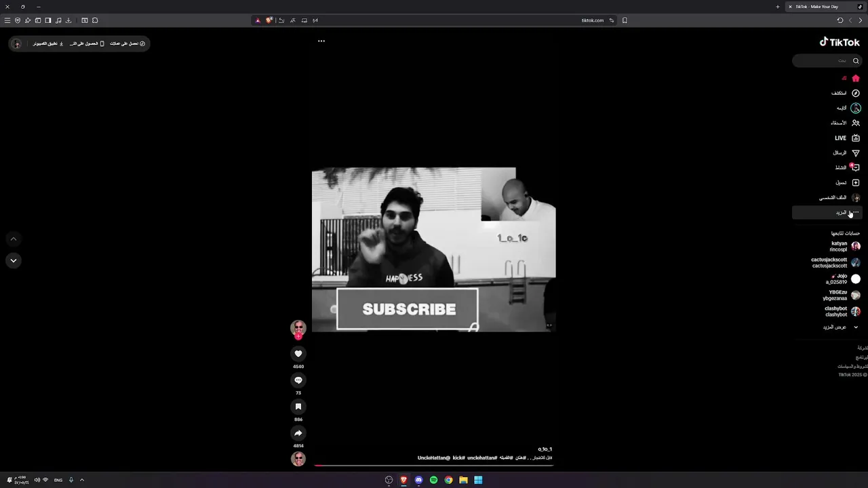Select the TikTok - Make Your Day tab
868x488 pixels.
pos(825,7)
